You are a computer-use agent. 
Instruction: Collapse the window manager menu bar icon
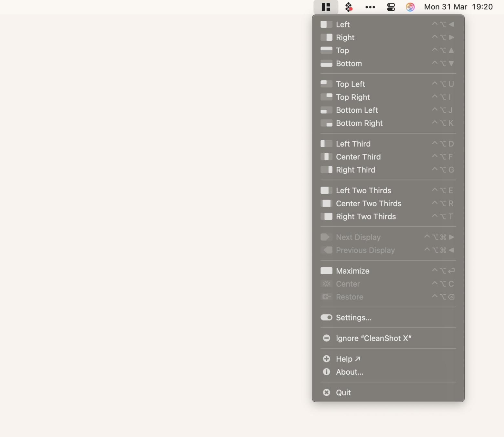[326, 7]
